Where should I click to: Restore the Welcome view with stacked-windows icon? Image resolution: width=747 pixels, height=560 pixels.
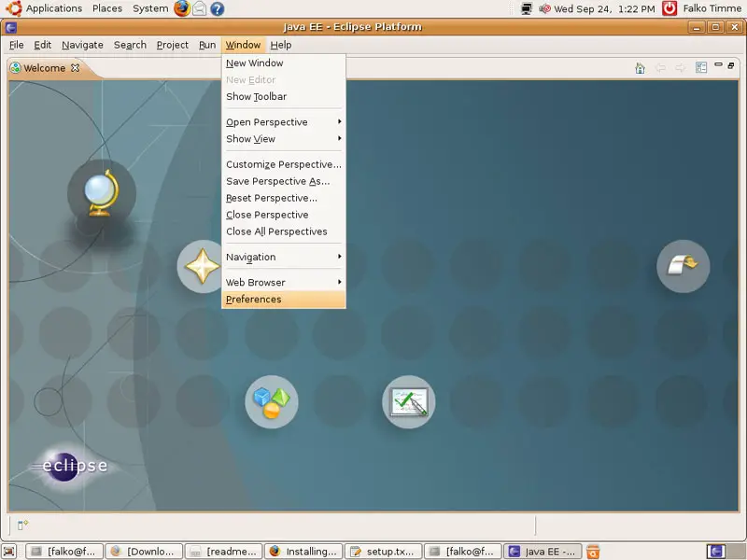tap(731, 65)
